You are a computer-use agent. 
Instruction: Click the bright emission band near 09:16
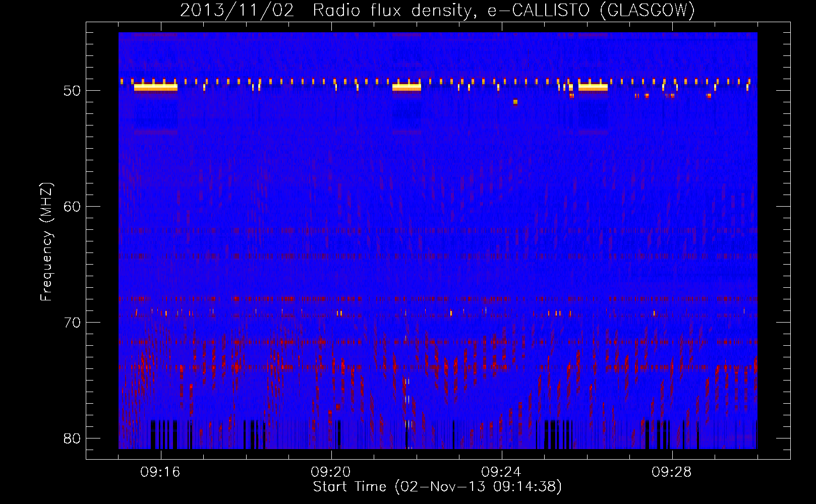coord(156,87)
